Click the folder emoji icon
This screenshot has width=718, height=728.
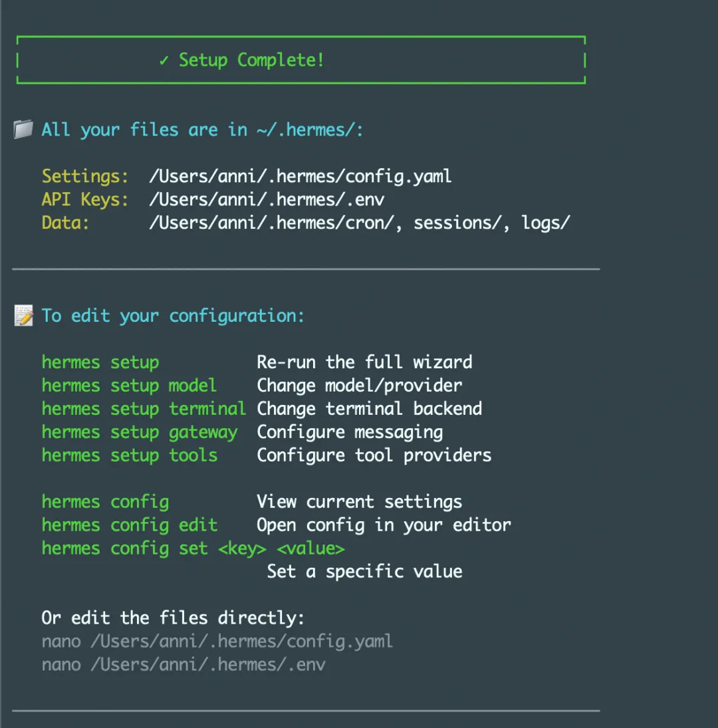[x=23, y=130]
